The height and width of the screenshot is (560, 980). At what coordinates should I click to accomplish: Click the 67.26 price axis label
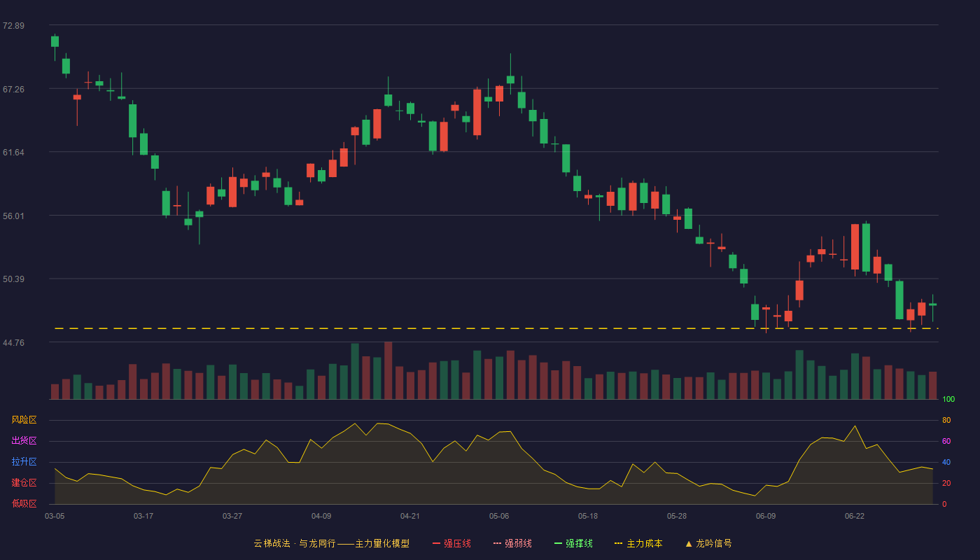[13, 89]
